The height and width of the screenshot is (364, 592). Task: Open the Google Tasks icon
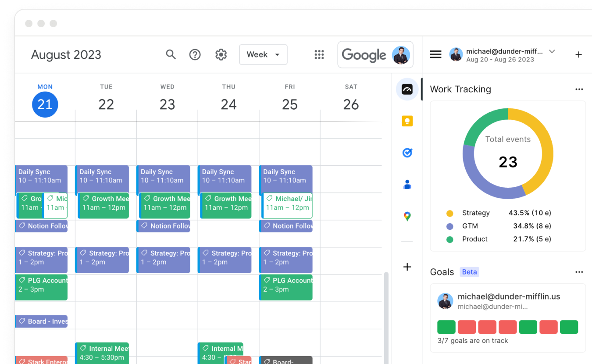[x=407, y=153]
